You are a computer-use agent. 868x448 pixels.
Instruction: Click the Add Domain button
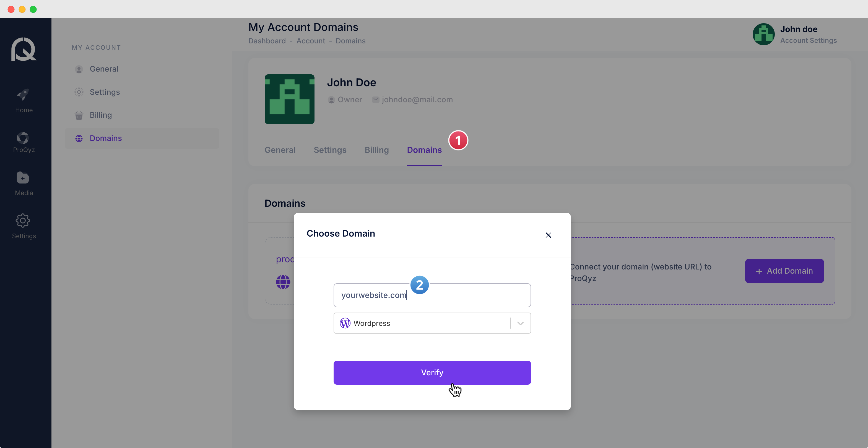click(784, 271)
